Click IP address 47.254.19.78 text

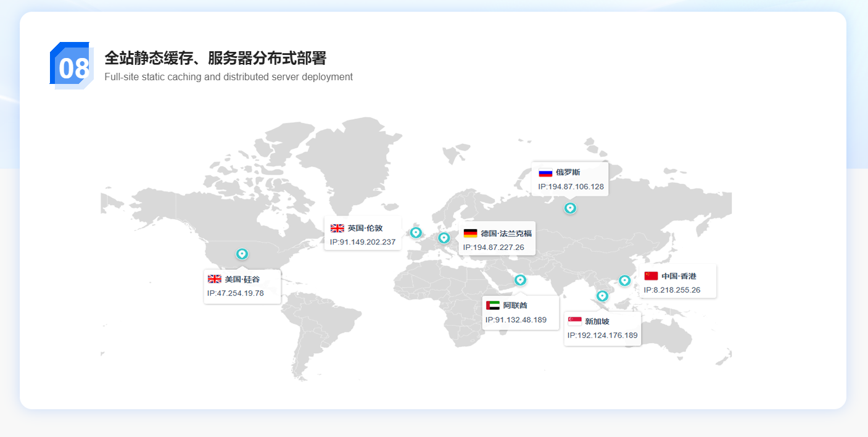point(236,293)
